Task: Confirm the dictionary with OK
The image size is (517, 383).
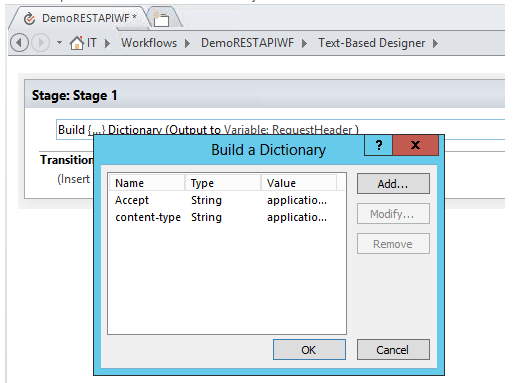Action: [x=309, y=350]
